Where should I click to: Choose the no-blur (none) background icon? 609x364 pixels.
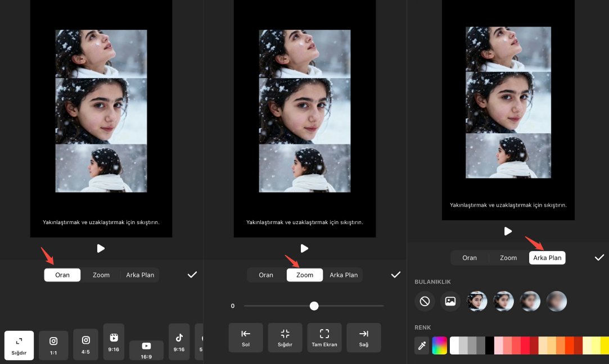425,302
